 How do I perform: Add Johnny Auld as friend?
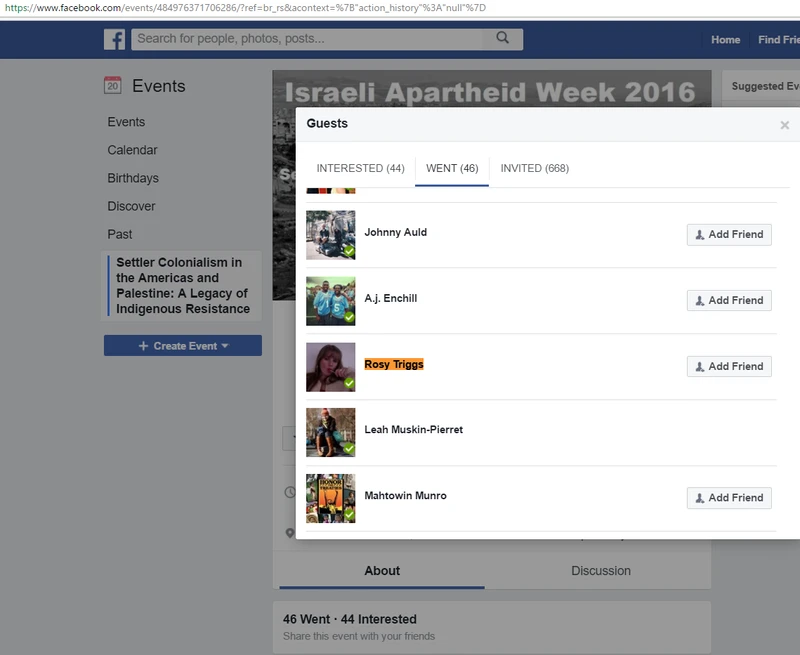[729, 235]
